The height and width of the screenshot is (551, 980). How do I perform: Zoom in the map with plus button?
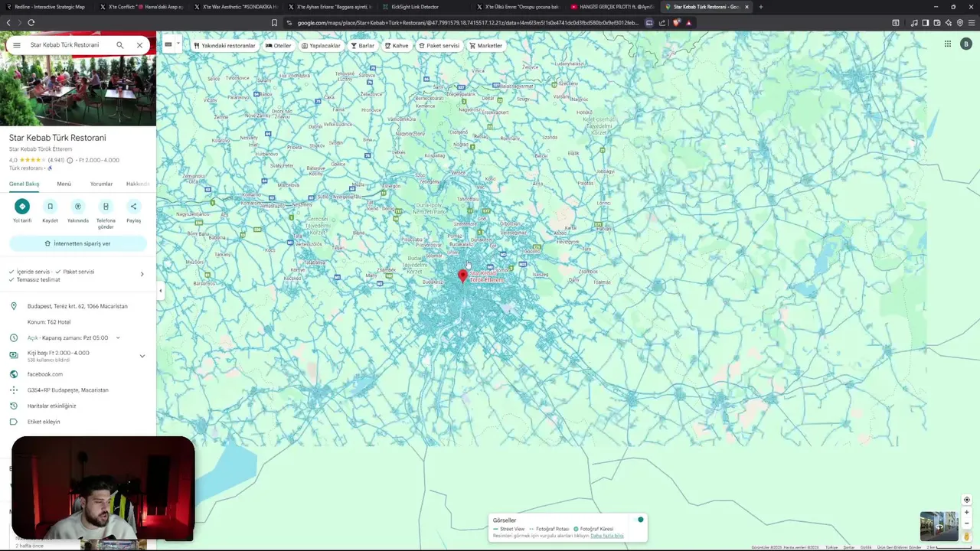coord(967,513)
